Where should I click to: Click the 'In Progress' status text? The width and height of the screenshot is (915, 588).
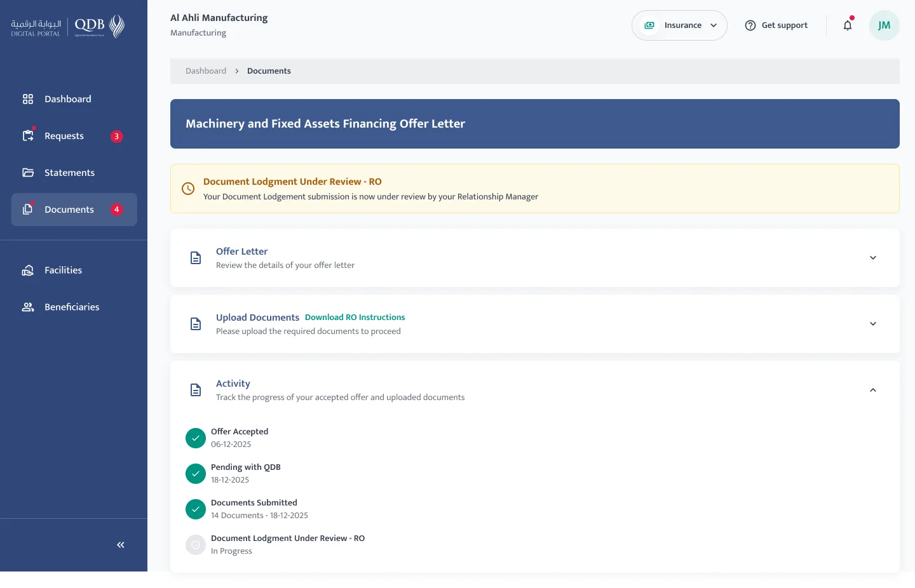coord(231,551)
